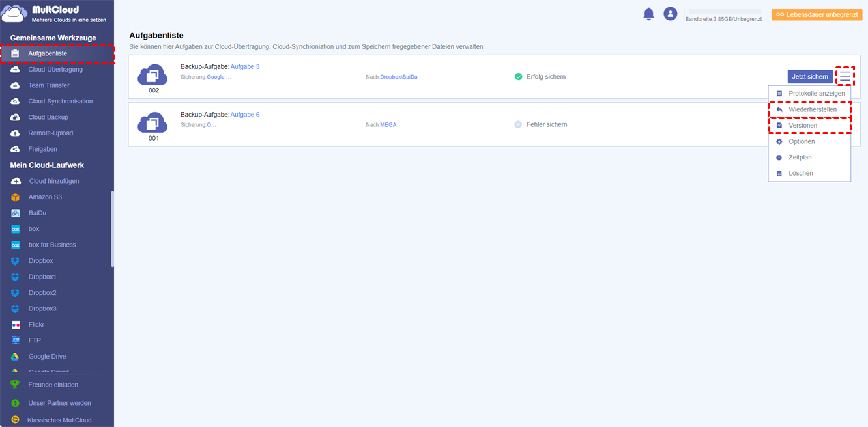Click the Lebensdauer unbegrenzt button
Image resolution: width=868 pixels, height=427 pixels.
pyautogui.click(x=817, y=14)
